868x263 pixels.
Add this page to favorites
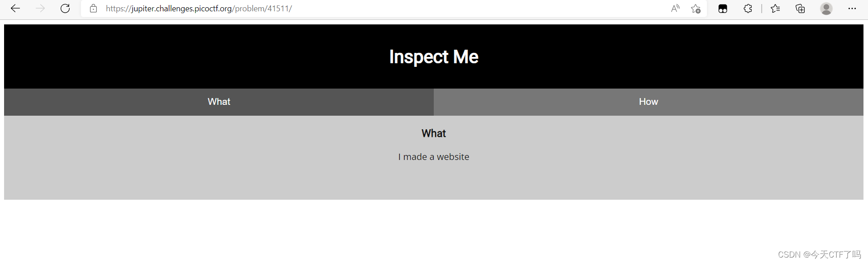pos(696,9)
